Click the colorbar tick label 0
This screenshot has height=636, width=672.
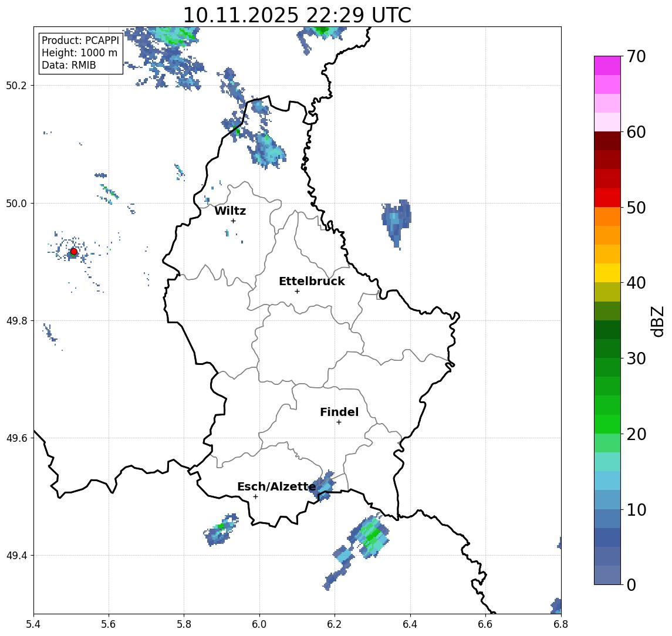[x=632, y=584]
